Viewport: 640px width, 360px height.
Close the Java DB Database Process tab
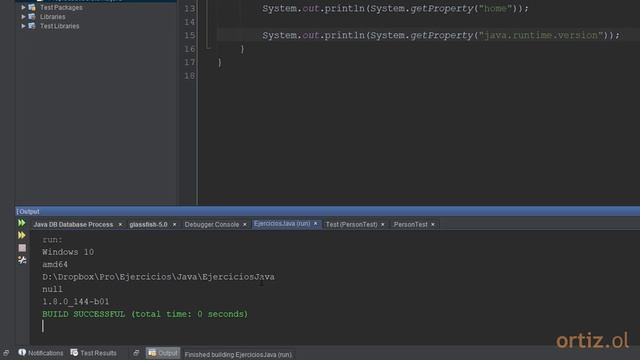click(120, 224)
